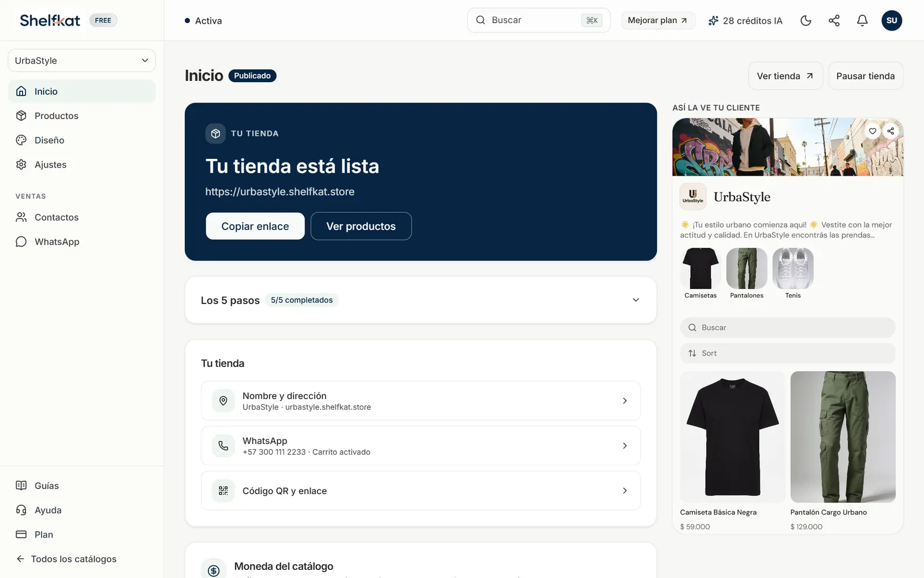Image resolution: width=924 pixels, height=578 pixels.
Task: Click the UrbaStyle store logo in preview
Action: click(693, 197)
